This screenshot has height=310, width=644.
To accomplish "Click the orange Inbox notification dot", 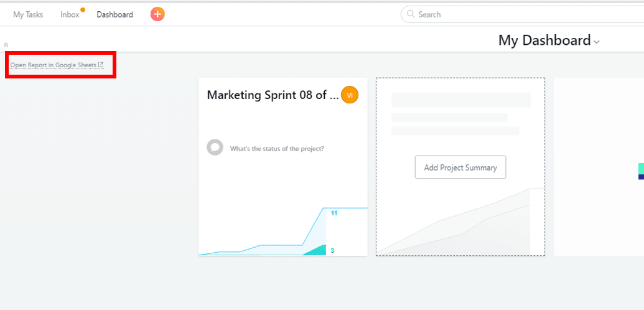I will pos(83,9).
